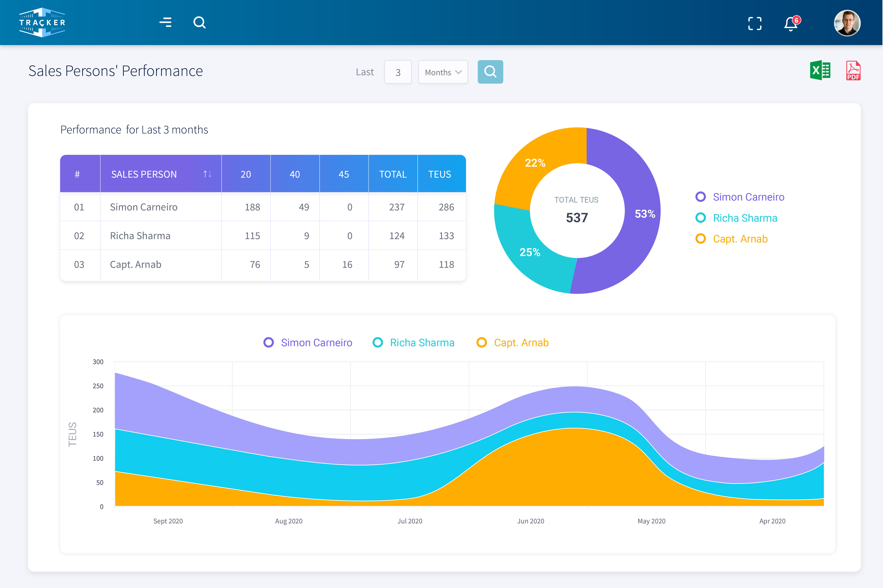Toggle Capt. Arnab in area chart legend
The width and height of the screenshot is (883, 588).
[x=512, y=342]
